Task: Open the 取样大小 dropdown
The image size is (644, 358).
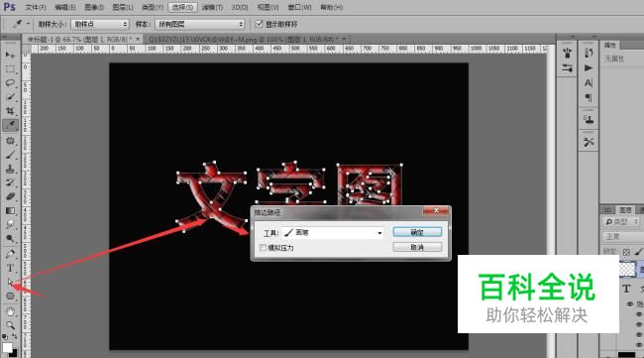Action: (100, 24)
